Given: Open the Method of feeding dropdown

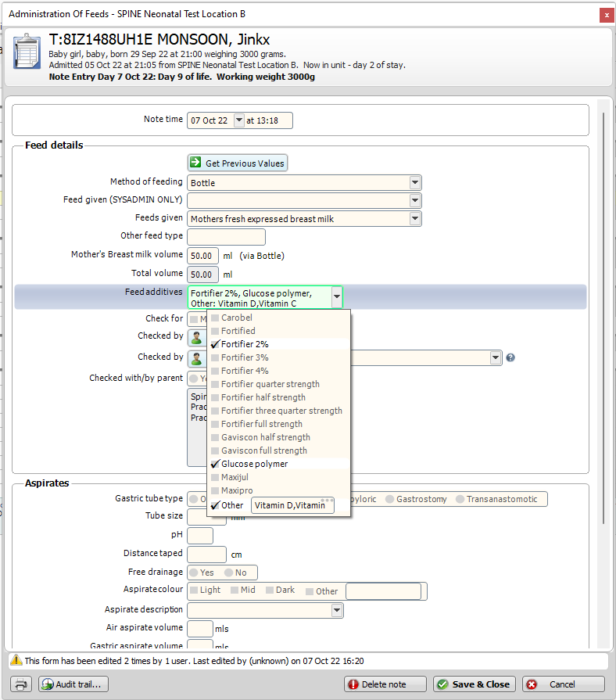Looking at the screenshot, I should click(415, 182).
